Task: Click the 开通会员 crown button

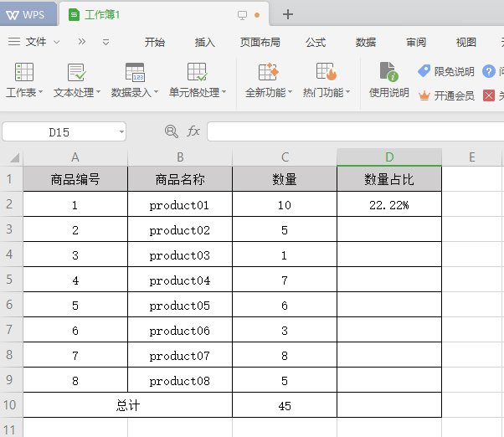Action: click(446, 95)
